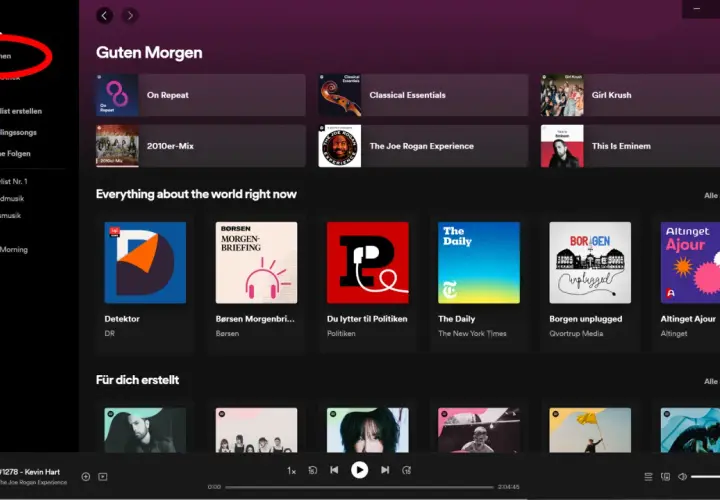Click the Classical Essentials violin cover
Viewport: 720px width, 500px height.
[x=340, y=95]
